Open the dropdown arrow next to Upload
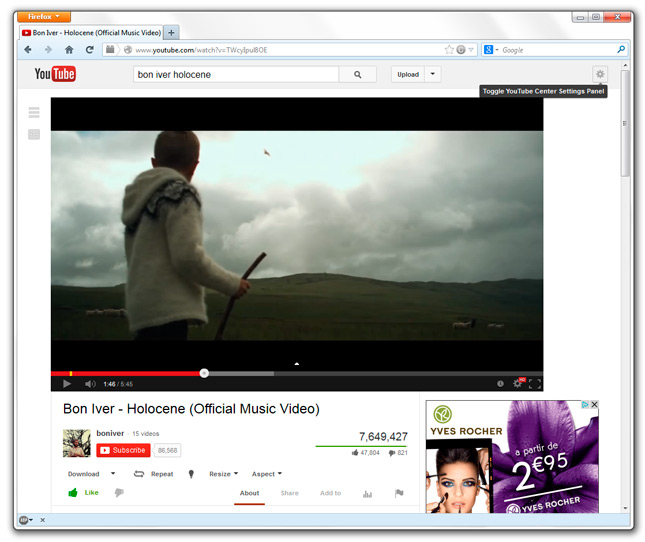The height and width of the screenshot is (542, 645). pos(433,74)
